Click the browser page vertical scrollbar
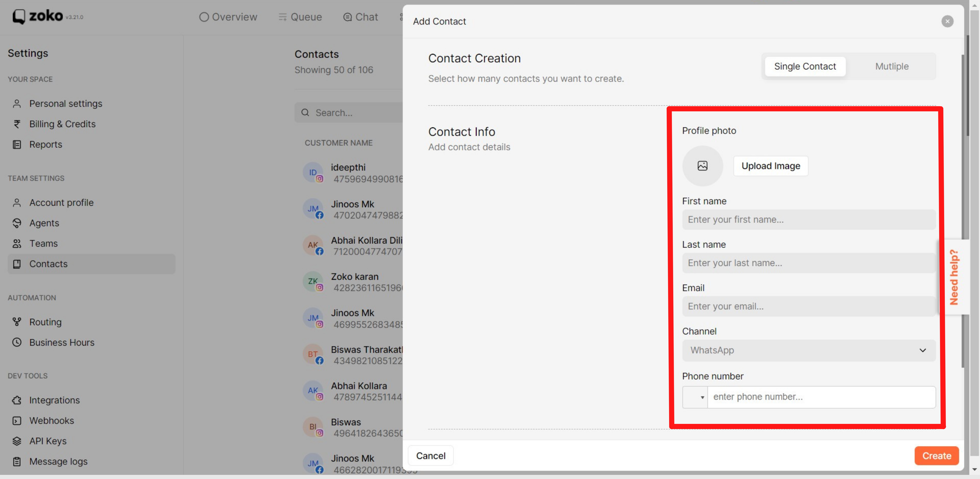 975,233
